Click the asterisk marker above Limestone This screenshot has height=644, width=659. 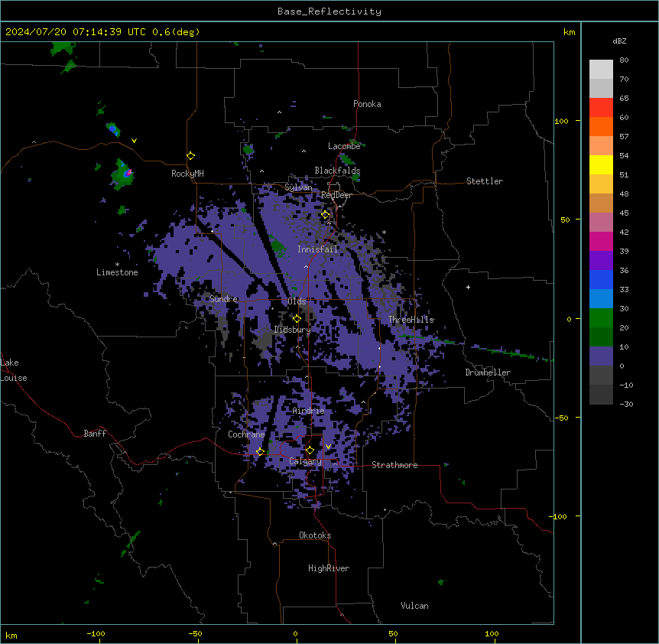117,265
